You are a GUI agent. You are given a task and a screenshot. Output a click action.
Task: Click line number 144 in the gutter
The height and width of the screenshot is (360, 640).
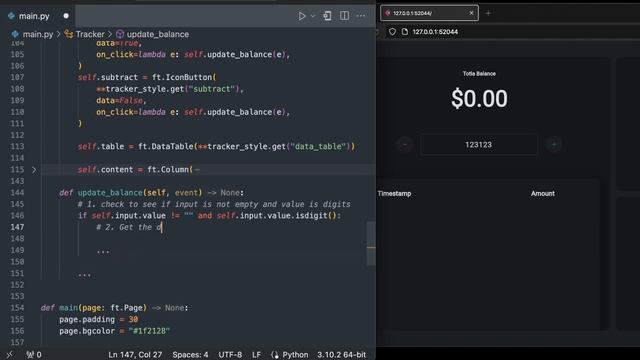click(17, 193)
